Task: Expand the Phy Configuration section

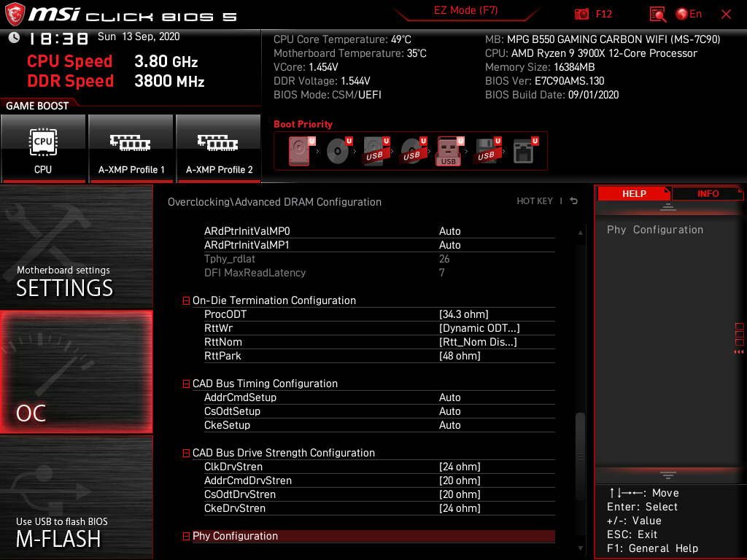Action: [186, 536]
